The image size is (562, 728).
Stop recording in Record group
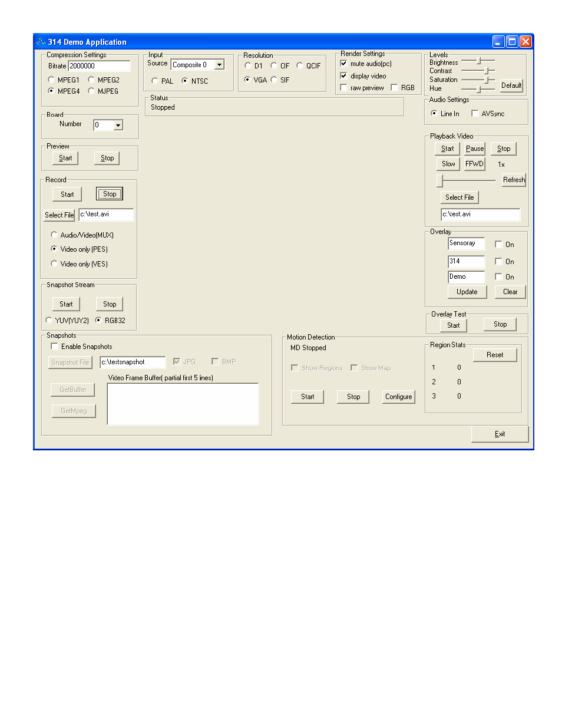pyautogui.click(x=110, y=194)
